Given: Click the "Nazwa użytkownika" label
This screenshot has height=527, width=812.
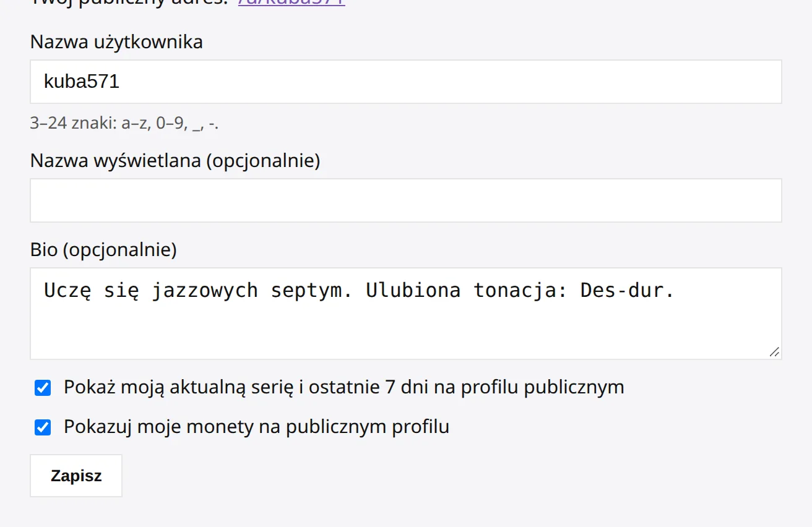Looking at the screenshot, I should 116,42.
